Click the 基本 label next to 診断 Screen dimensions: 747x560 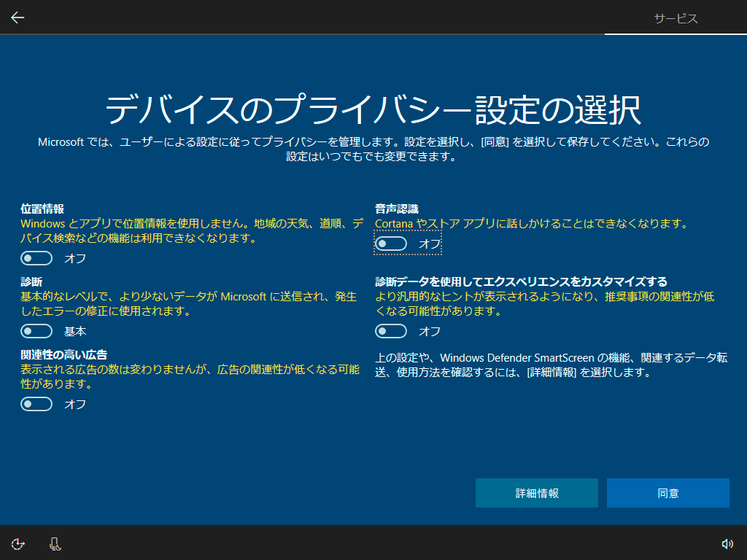point(75,331)
